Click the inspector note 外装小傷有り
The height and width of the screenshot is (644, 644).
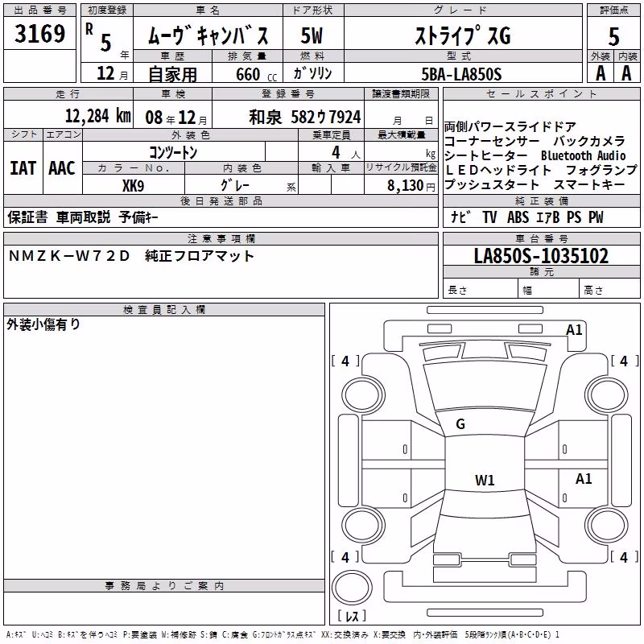(43, 324)
